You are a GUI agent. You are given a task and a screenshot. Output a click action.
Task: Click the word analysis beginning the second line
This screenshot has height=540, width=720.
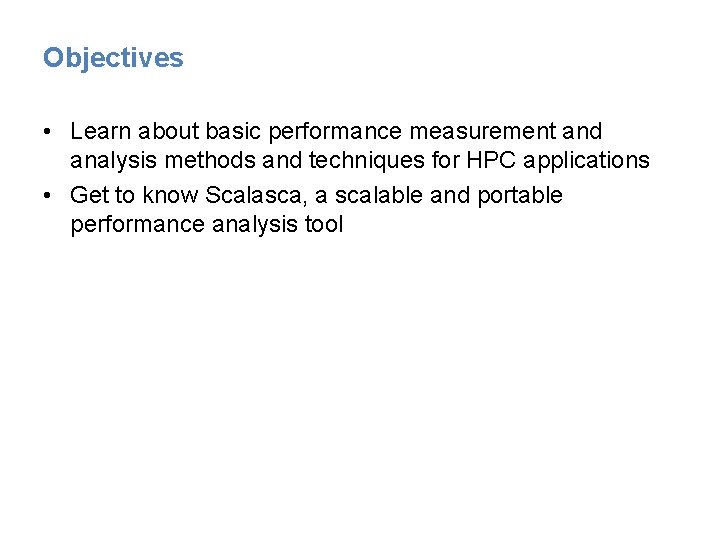click(x=113, y=162)
